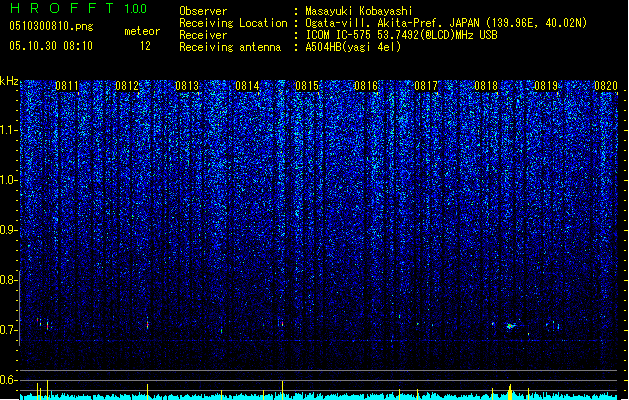Click the meteor label
Viewport: 629px width, 400px height.
tap(142, 31)
